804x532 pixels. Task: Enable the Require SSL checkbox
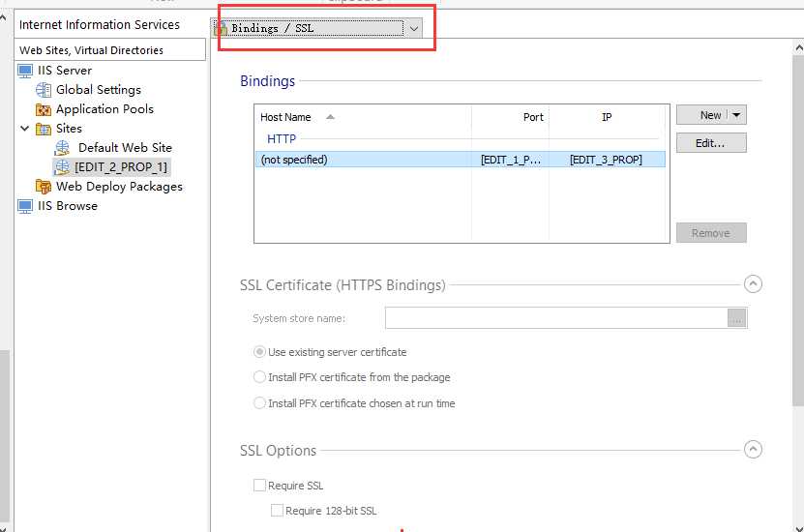[259, 486]
